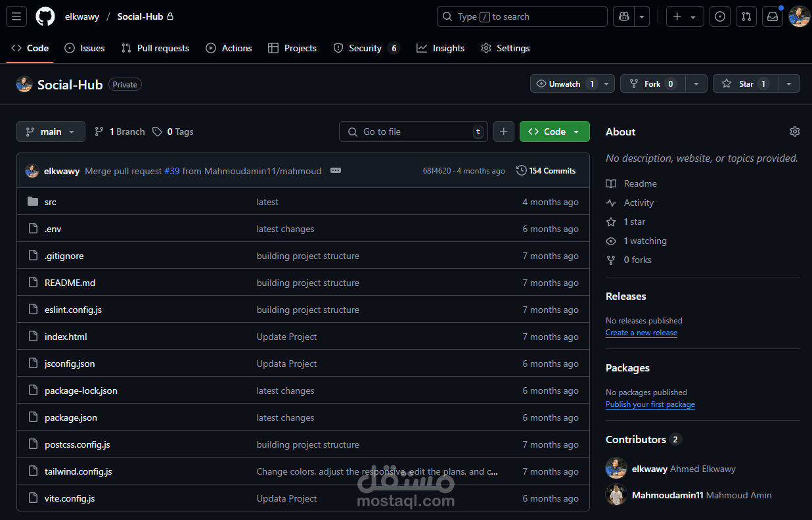Toggle the Star button on repository
812x520 pixels.
coord(746,84)
